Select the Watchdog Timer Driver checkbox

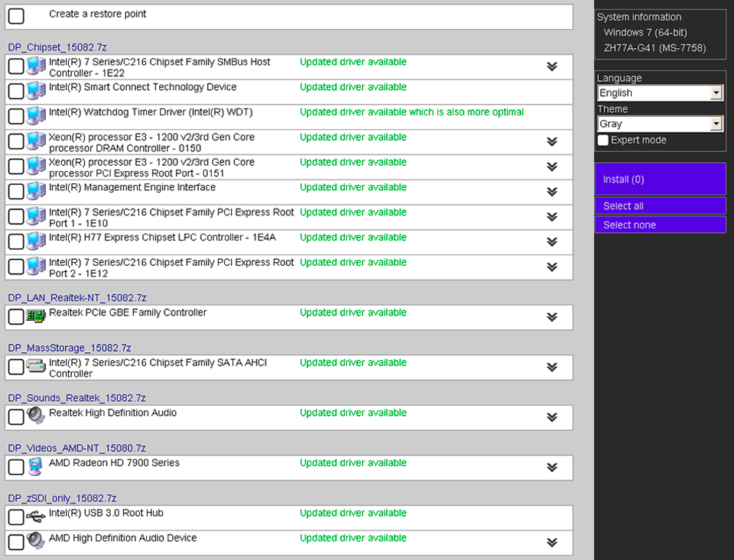[16, 116]
